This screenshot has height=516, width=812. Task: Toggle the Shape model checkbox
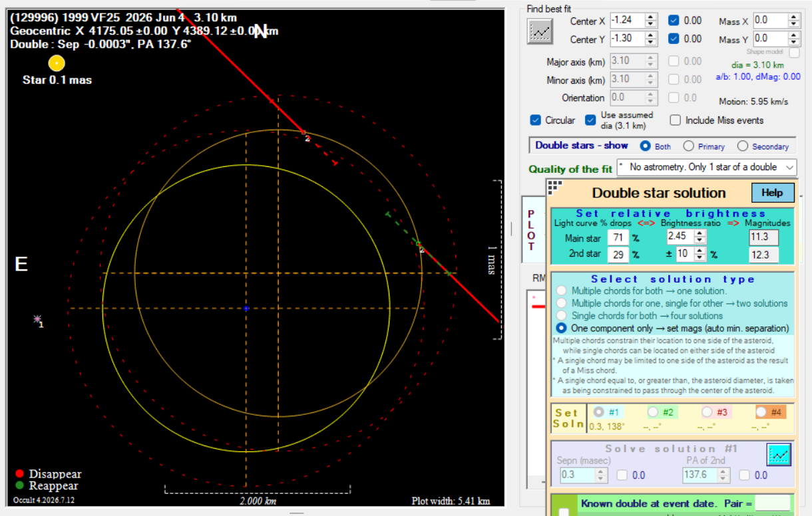coord(795,52)
